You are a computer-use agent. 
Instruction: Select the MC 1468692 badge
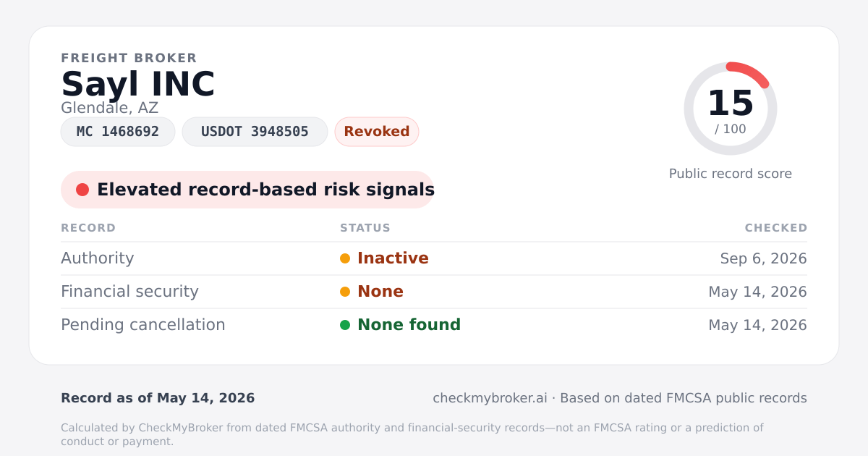118,132
